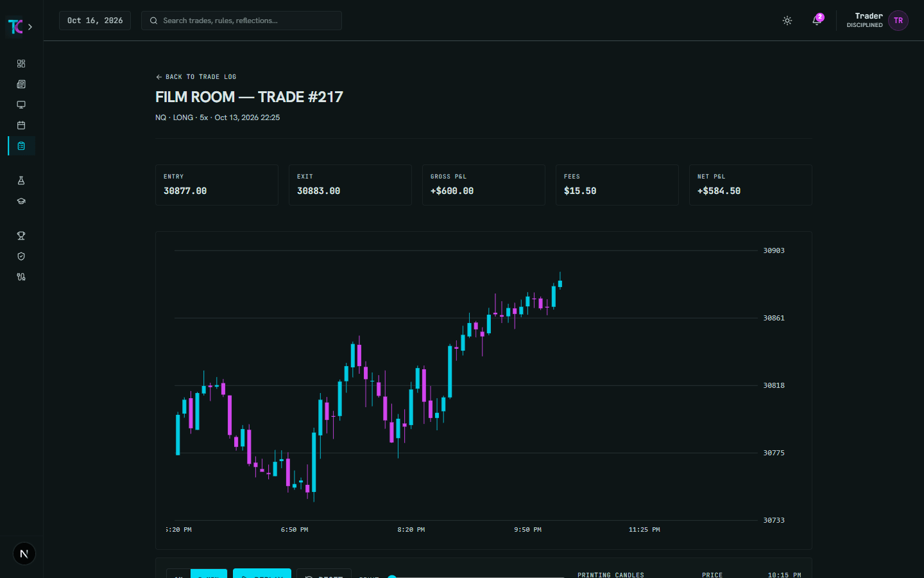Click the 30903 price axis label

click(x=774, y=250)
